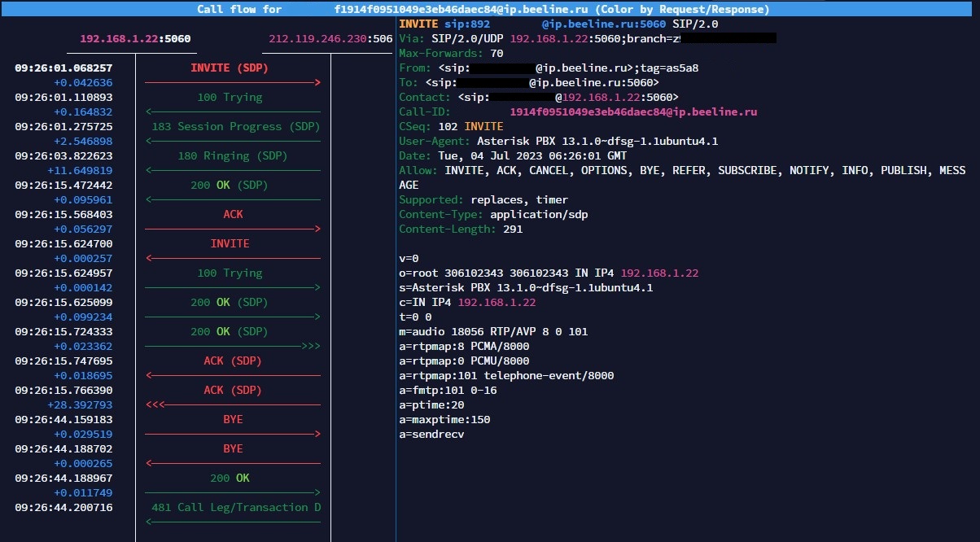Click the 100 Trying message at 09:26:01.110893
This screenshot has width=980, height=542.
(230, 98)
